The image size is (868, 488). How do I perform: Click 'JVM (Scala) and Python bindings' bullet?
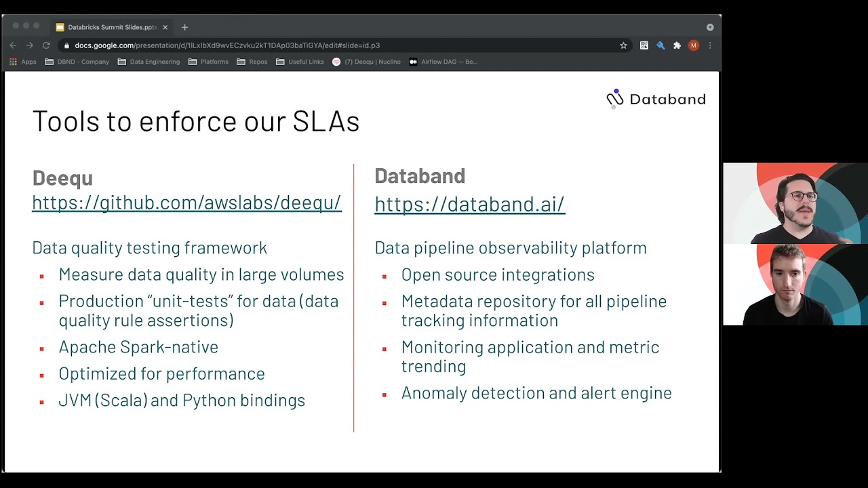click(182, 401)
